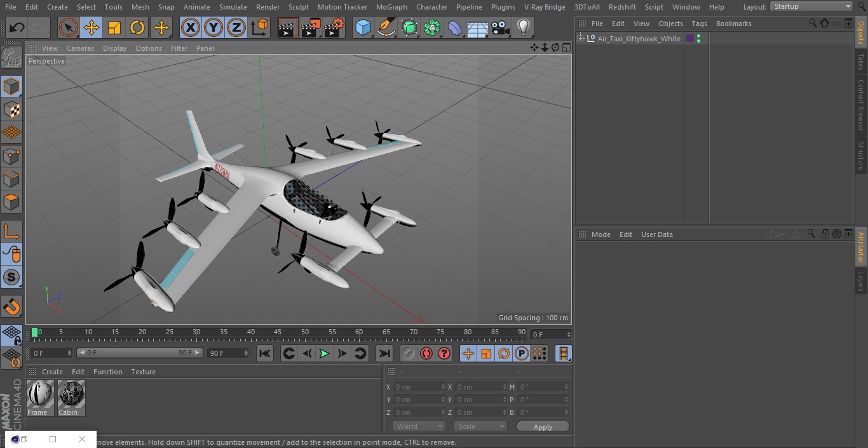Select the Frame material thumbnail

coord(41,398)
